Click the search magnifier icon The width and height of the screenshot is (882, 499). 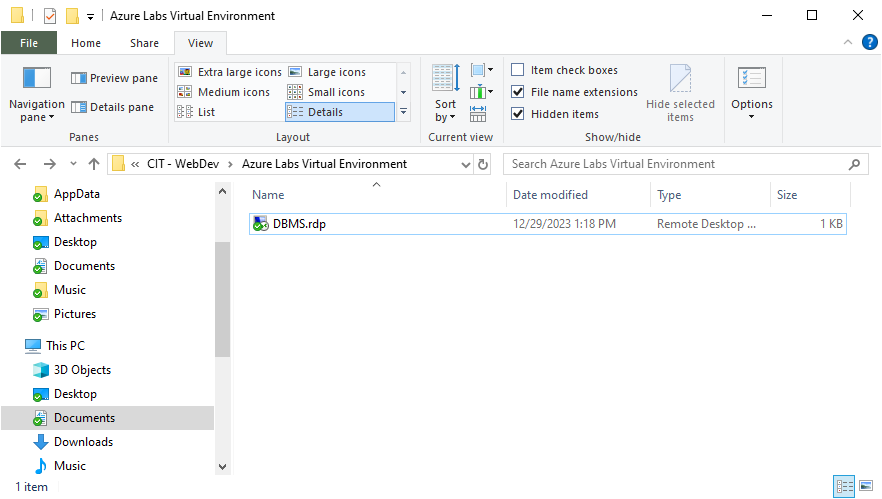coord(854,164)
